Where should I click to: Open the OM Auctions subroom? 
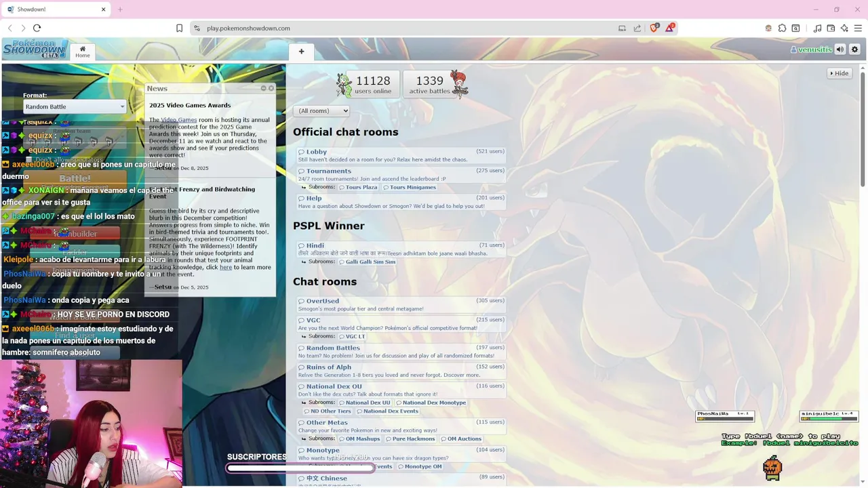coord(462,439)
